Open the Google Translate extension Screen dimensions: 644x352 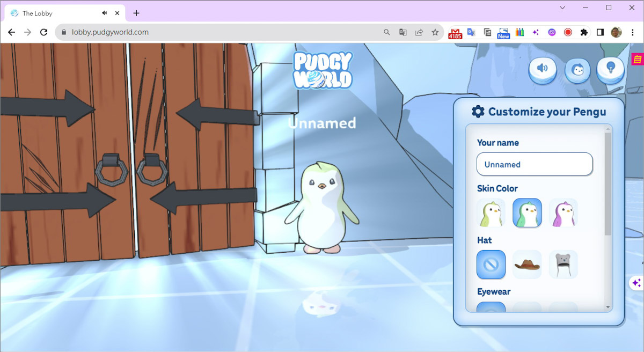coord(471,32)
